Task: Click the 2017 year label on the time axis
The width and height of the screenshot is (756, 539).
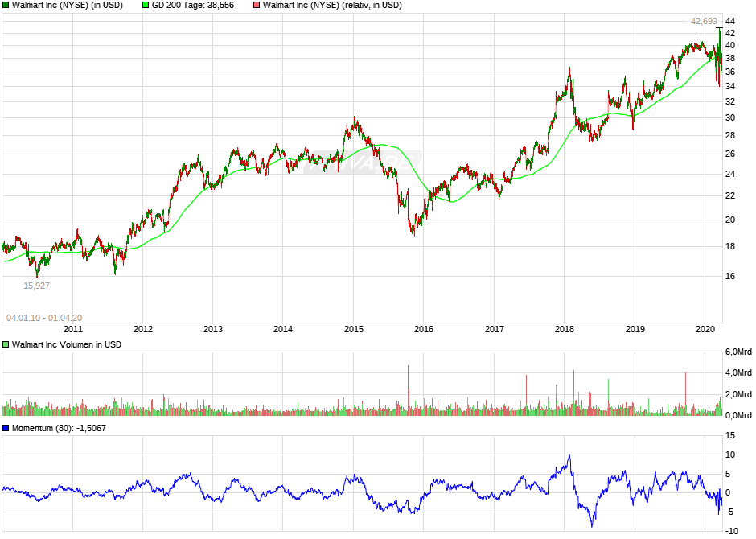Action: tap(494, 329)
